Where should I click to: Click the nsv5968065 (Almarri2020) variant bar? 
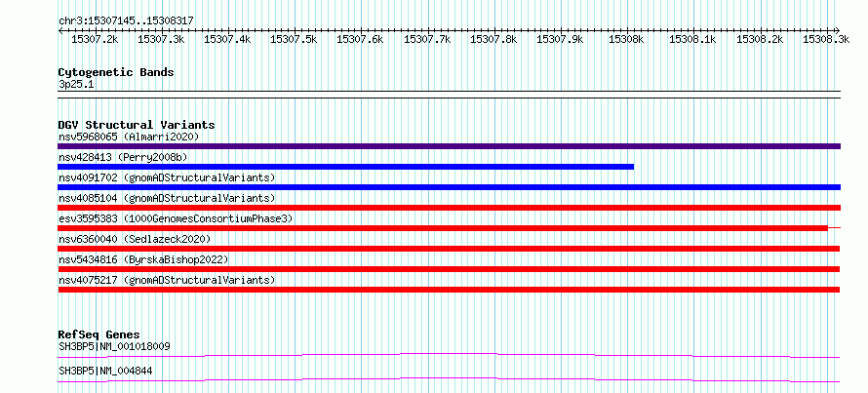click(449, 146)
